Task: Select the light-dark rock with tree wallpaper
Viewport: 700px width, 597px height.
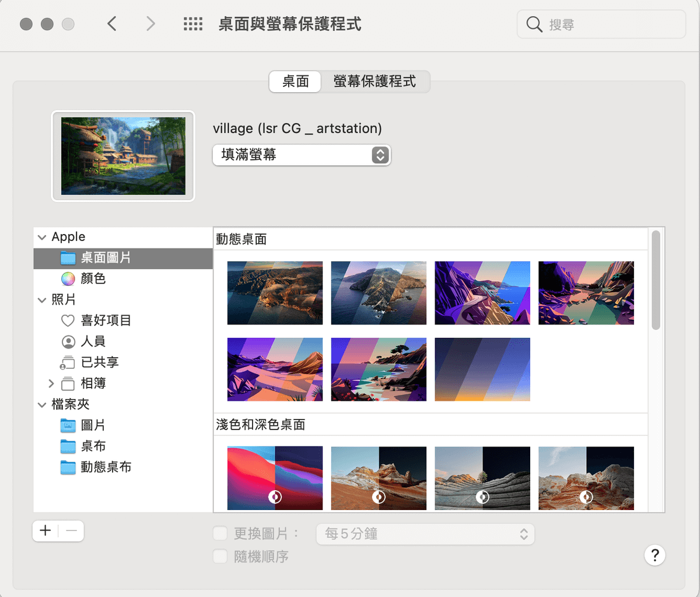Action: (482, 479)
